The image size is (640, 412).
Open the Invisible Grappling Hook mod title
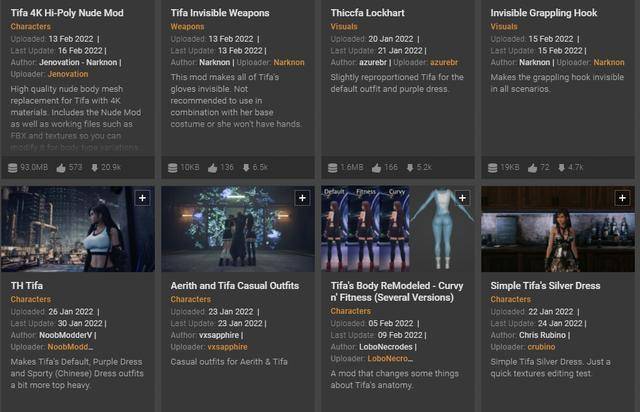click(544, 13)
